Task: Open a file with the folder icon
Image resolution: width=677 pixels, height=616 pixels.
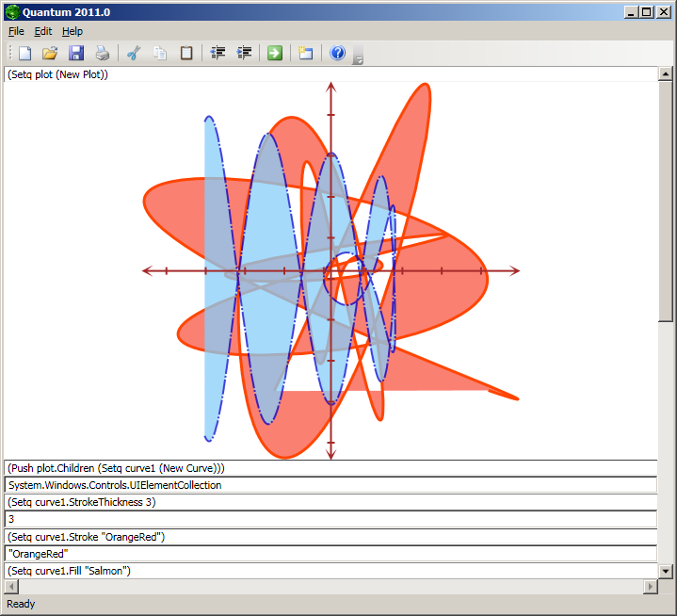Action: pos(50,53)
